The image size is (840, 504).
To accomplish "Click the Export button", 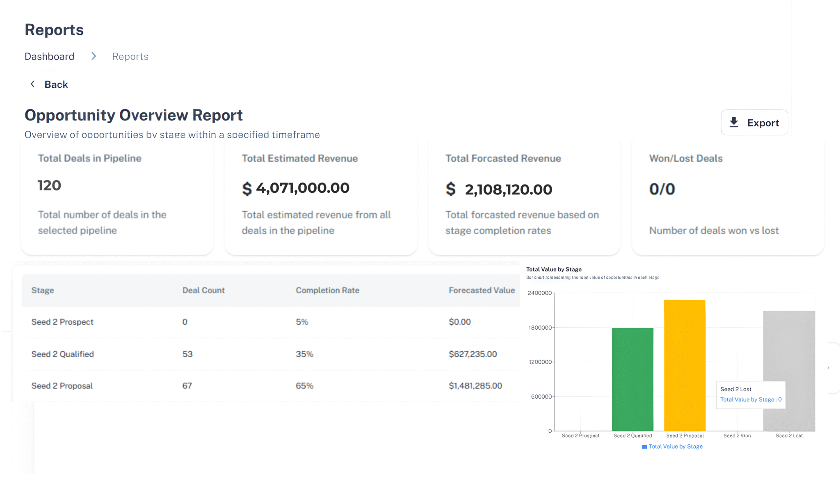I will coord(754,122).
